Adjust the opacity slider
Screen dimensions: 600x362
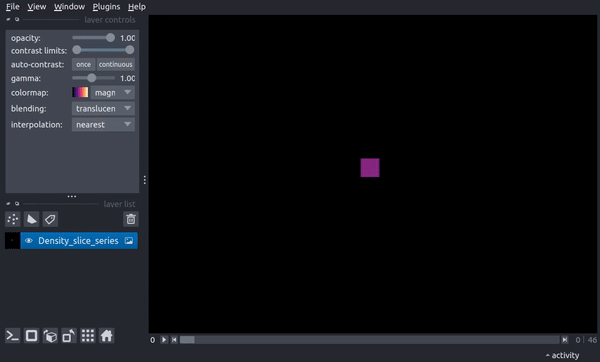(93, 38)
